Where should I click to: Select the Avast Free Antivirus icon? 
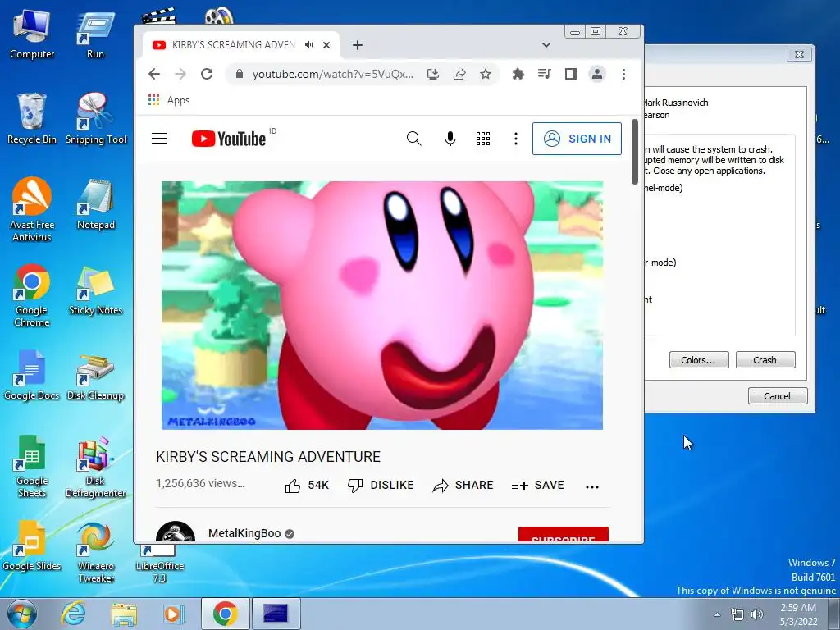pyautogui.click(x=32, y=210)
